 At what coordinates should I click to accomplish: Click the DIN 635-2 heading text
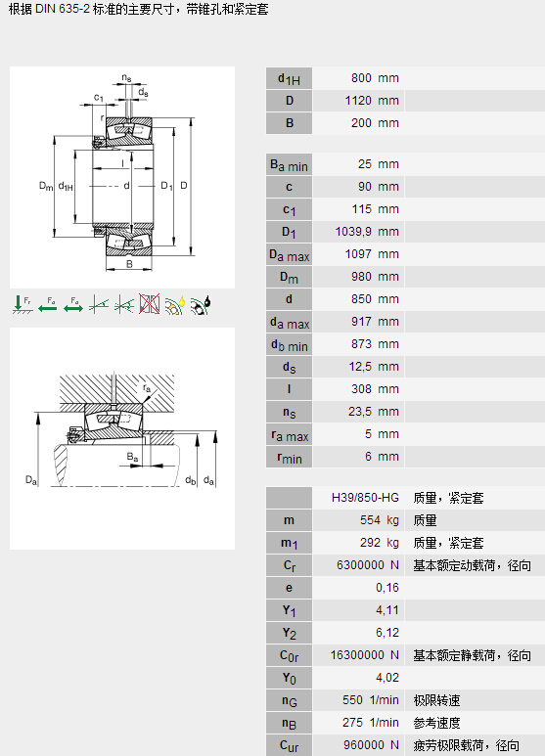pos(138,9)
